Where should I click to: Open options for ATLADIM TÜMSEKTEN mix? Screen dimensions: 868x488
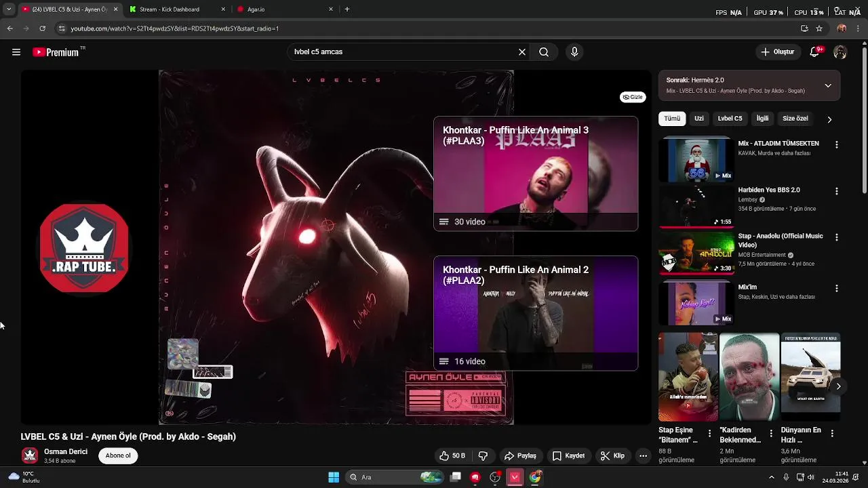point(836,144)
